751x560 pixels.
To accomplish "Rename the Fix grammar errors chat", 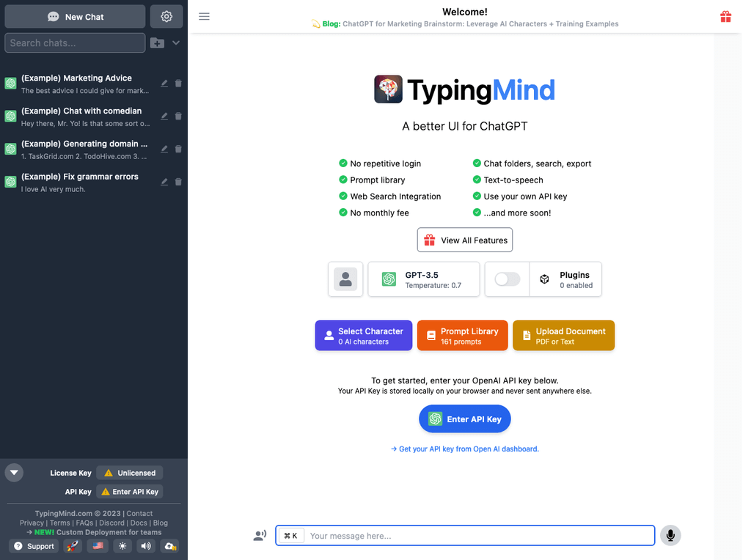I will pos(164,182).
